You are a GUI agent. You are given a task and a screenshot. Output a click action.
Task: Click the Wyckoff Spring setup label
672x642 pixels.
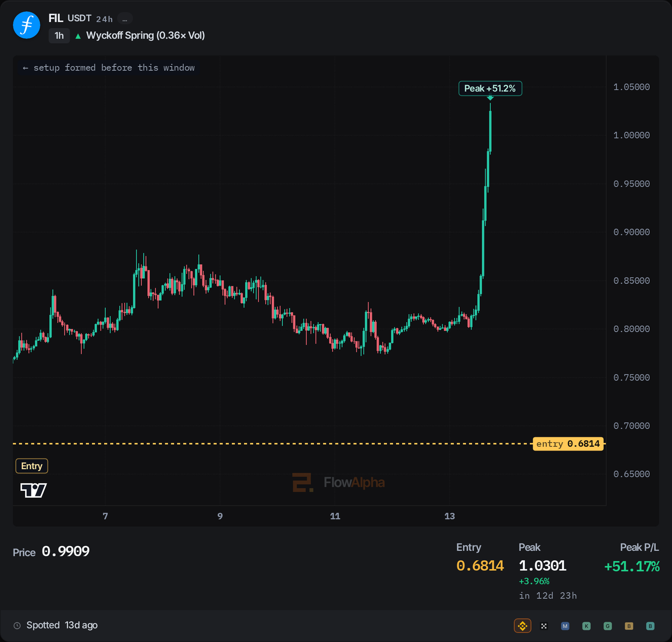tap(146, 36)
